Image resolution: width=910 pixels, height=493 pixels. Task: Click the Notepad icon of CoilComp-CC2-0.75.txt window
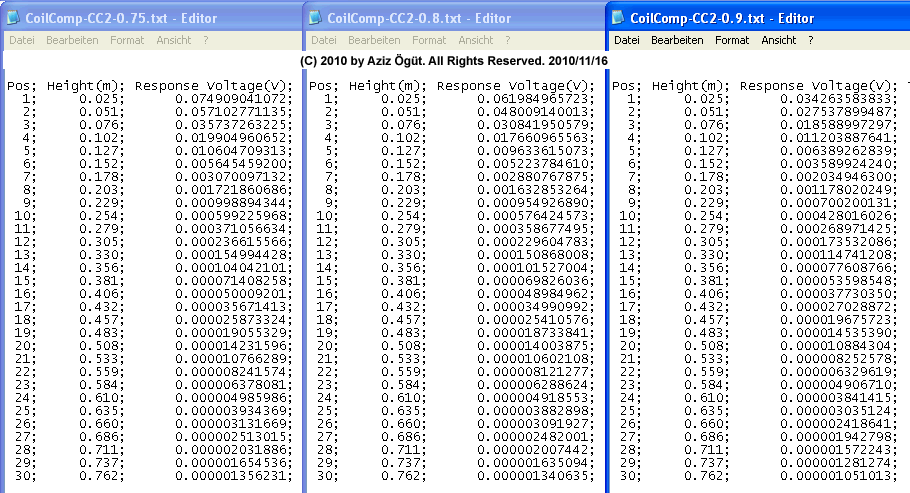click(x=15, y=17)
